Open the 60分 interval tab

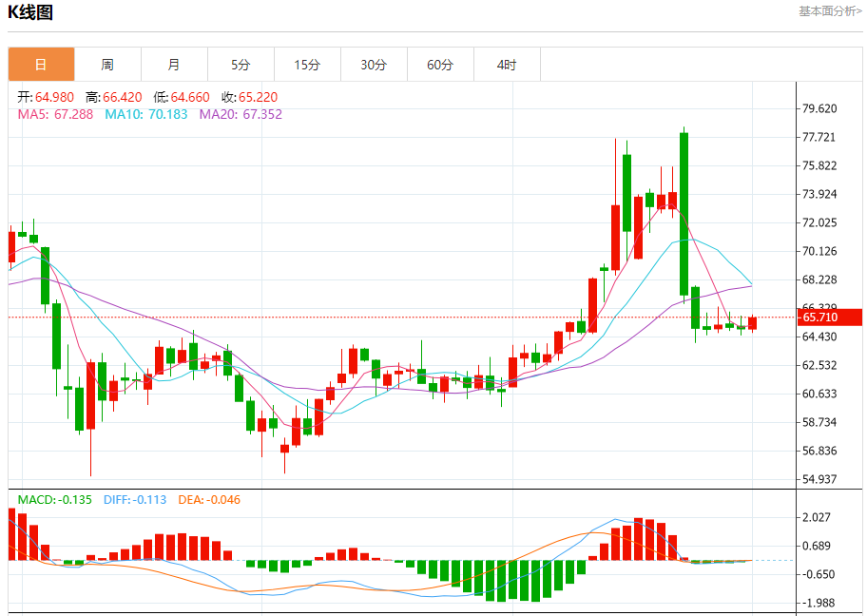tap(440, 65)
